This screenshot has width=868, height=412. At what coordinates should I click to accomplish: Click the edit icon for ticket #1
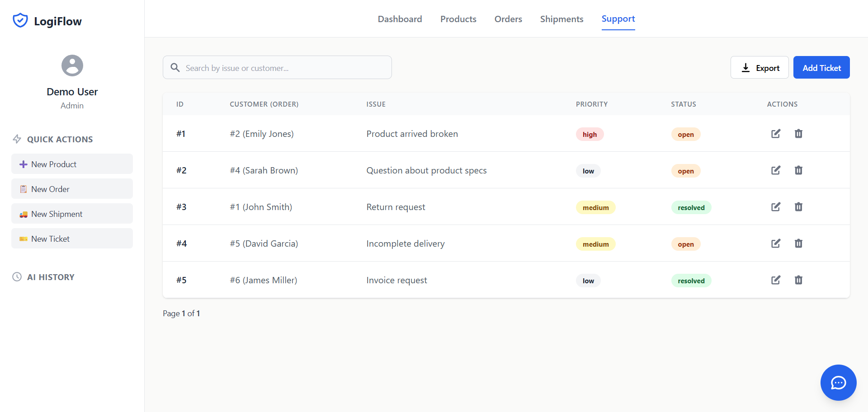click(775, 134)
